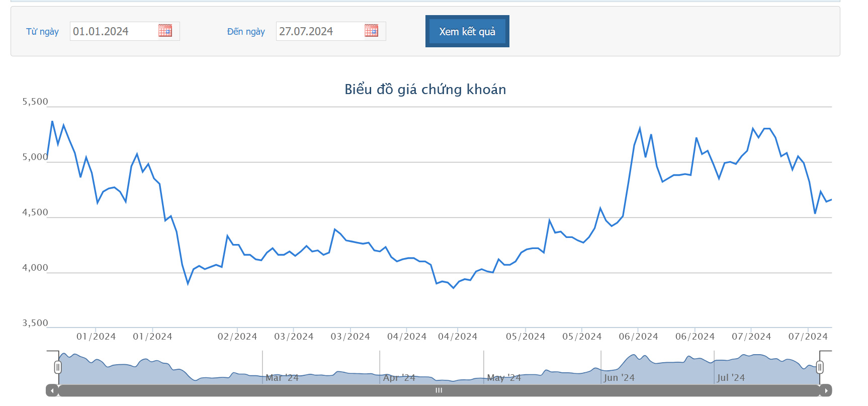The width and height of the screenshot is (868, 406).
Task: Open the 'Từ ngày' calendar picker icon
Action: [x=165, y=31]
